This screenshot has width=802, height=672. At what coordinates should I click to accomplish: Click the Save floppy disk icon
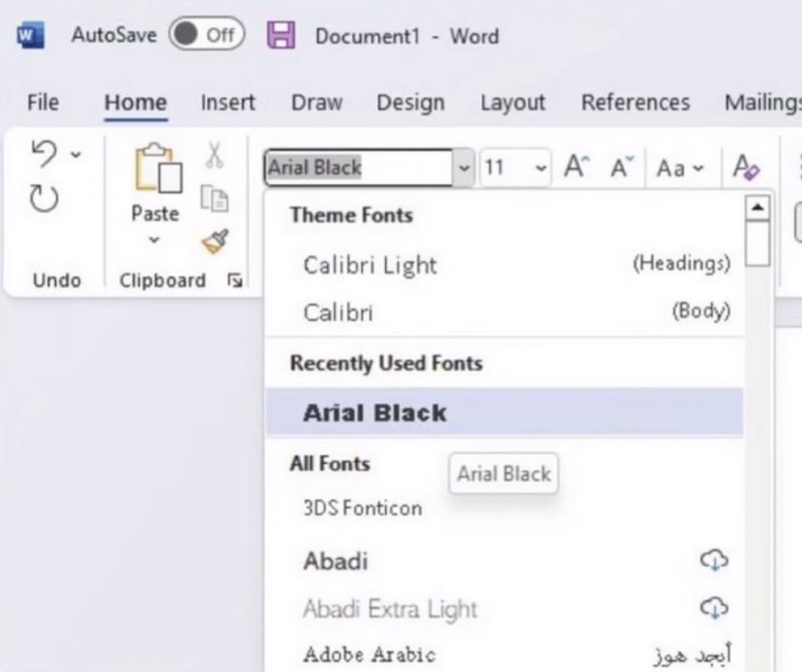[x=282, y=35]
